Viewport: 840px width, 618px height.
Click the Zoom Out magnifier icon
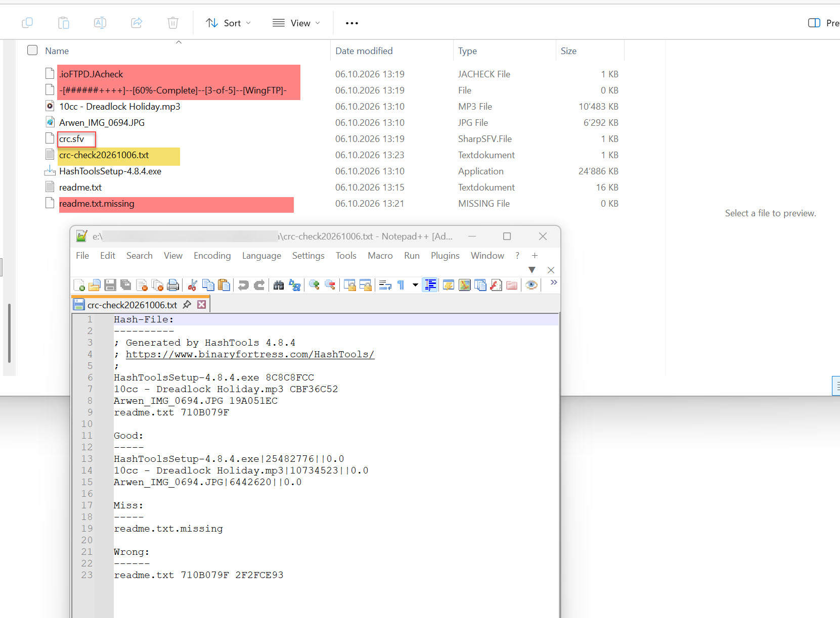pos(330,285)
